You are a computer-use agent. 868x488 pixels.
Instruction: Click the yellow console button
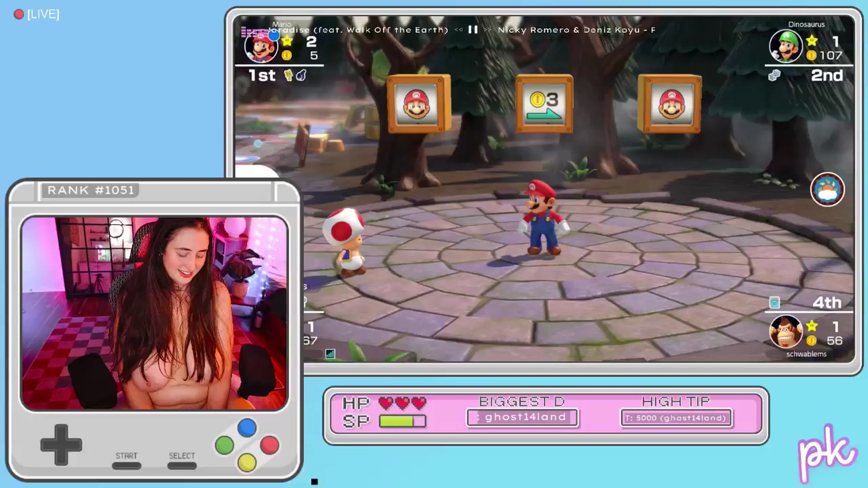(247, 463)
